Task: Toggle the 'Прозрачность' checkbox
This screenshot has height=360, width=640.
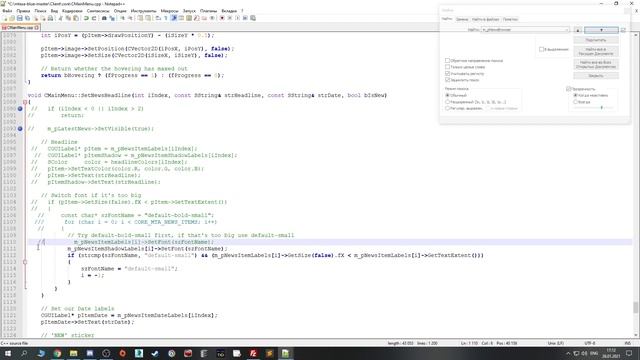Action: [569, 89]
